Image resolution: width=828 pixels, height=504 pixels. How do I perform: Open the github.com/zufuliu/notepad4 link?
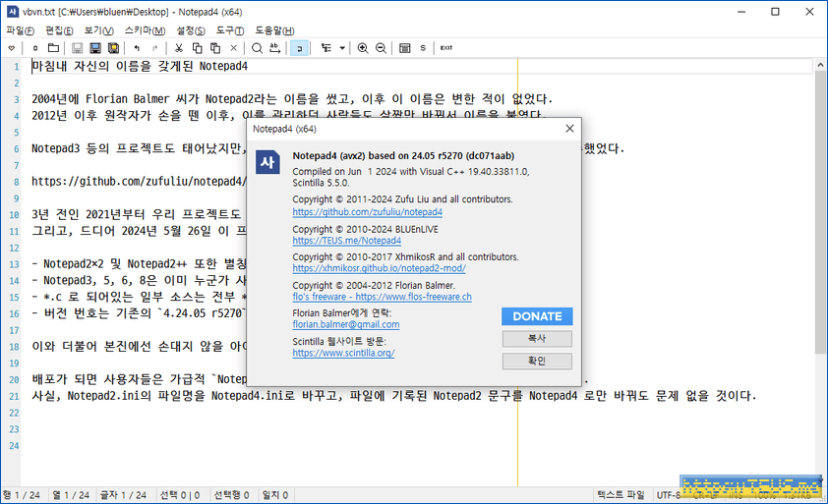point(367,211)
